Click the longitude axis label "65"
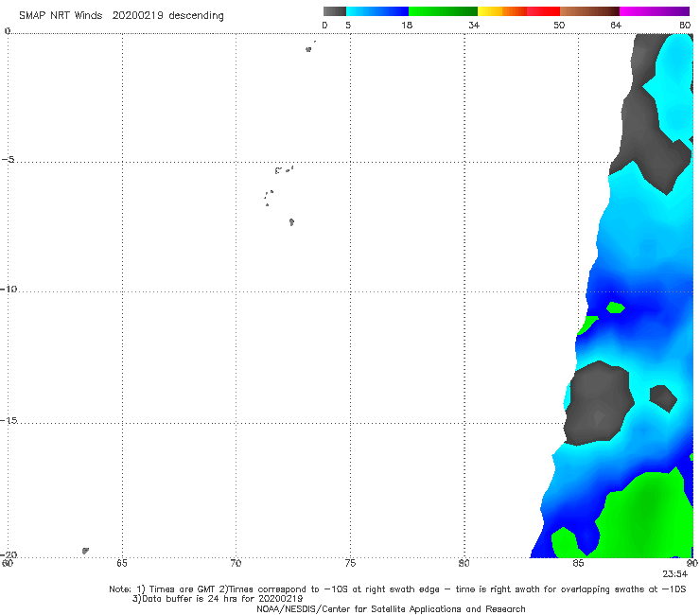Screen dimensions: 700x615 pos(122,563)
